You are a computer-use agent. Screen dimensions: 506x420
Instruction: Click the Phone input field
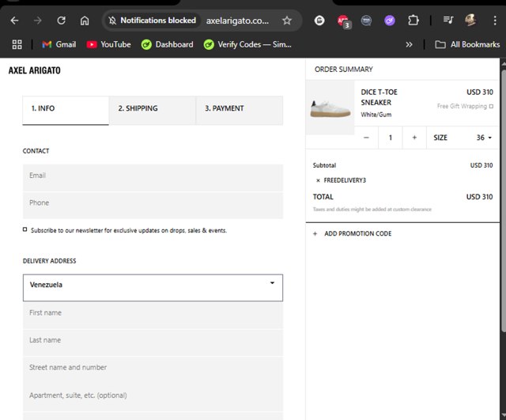[153, 206]
